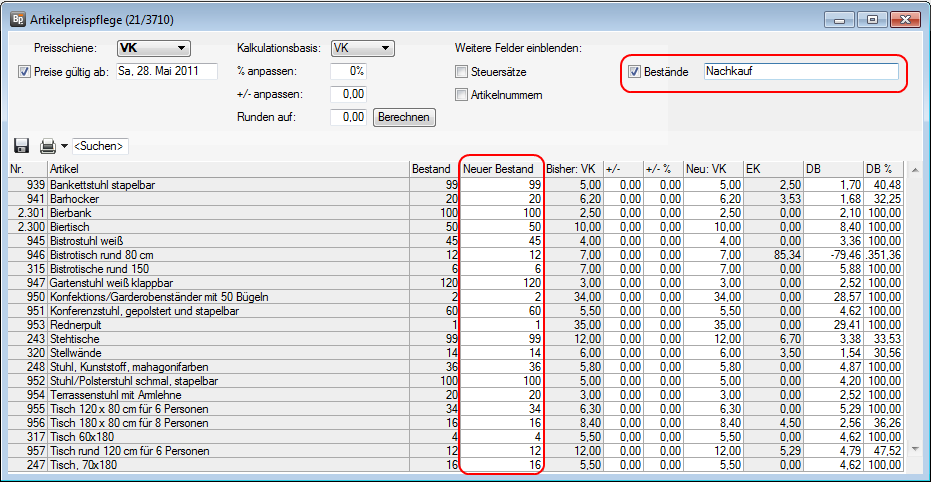Screen dimensions: 931x482
Task: Click the Bp application icon in title bar
Action: click(x=17, y=18)
